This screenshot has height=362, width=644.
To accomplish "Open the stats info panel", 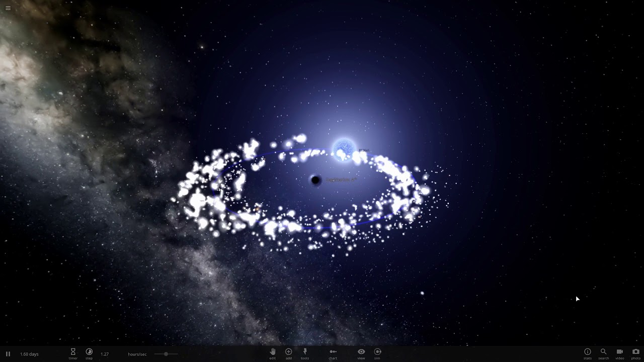I will 587,354.
